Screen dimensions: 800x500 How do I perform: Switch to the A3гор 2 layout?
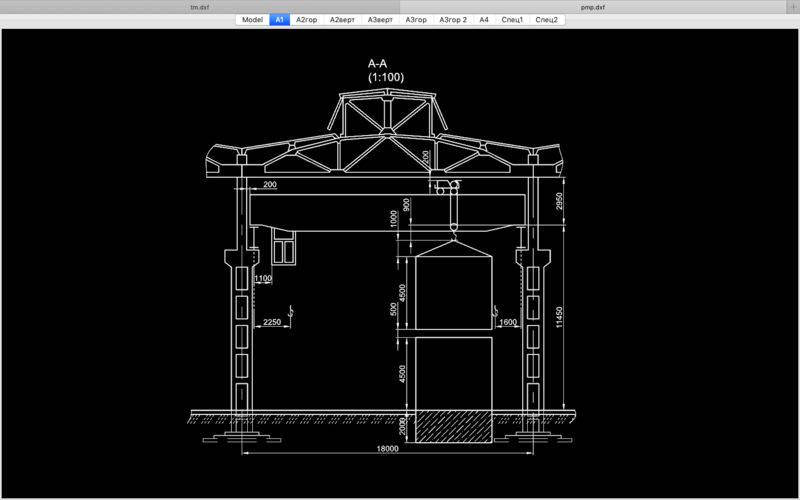point(453,20)
